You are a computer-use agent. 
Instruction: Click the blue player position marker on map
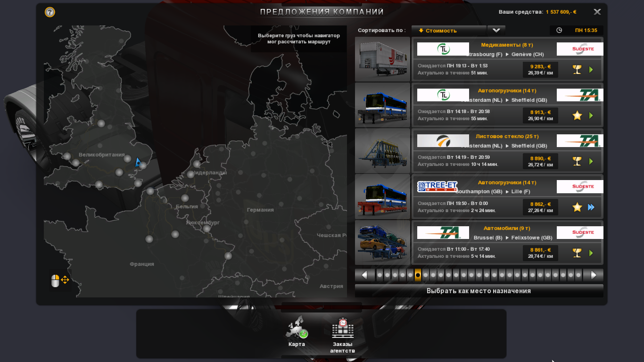click(x=138, y=162)
